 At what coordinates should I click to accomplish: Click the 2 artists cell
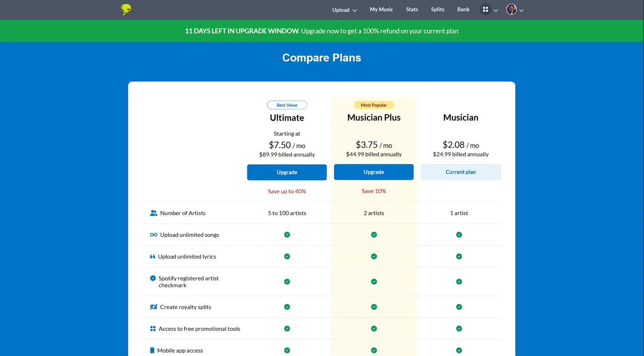coord(374,213)
